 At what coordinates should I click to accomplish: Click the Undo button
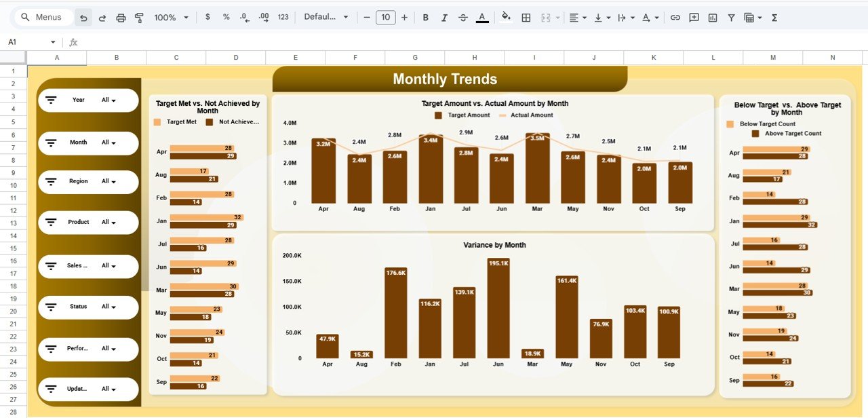pos(83,17)
